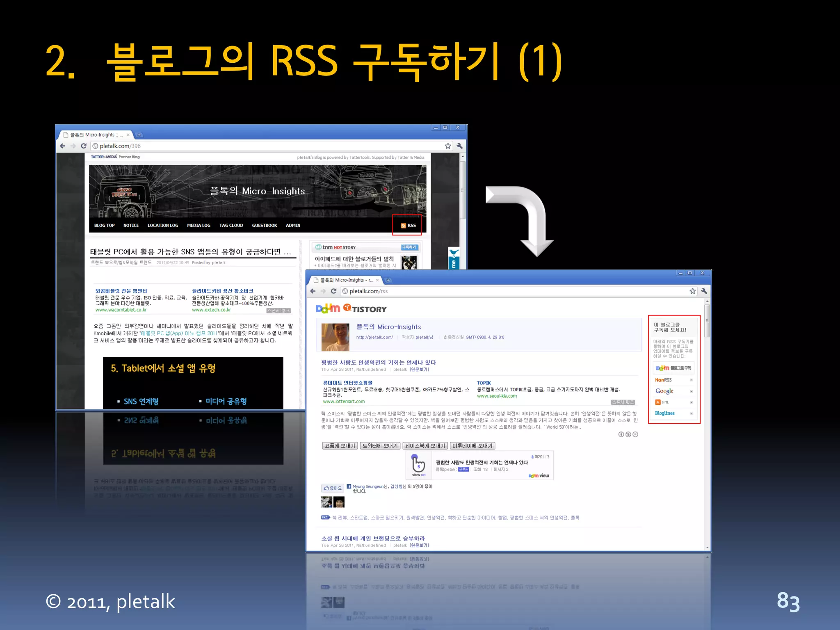
Task: Open the 평범한 사람도 인생역전의 기회는 언제나 있다 post title
Action: coord(378,363)
